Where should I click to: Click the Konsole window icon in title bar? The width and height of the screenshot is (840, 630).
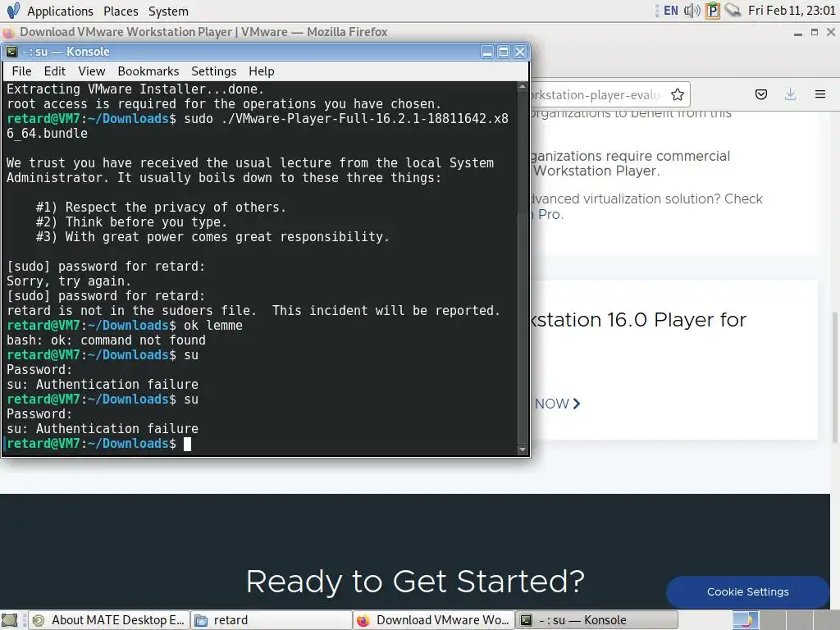(x=11, y=52)
